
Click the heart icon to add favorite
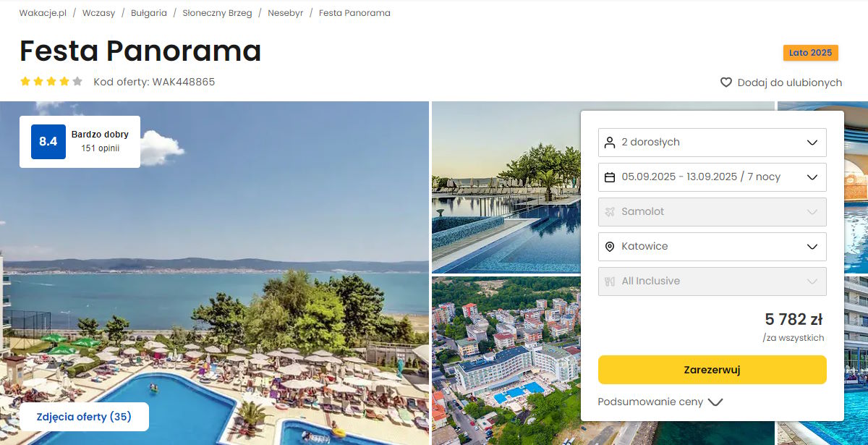pos(726,82)
